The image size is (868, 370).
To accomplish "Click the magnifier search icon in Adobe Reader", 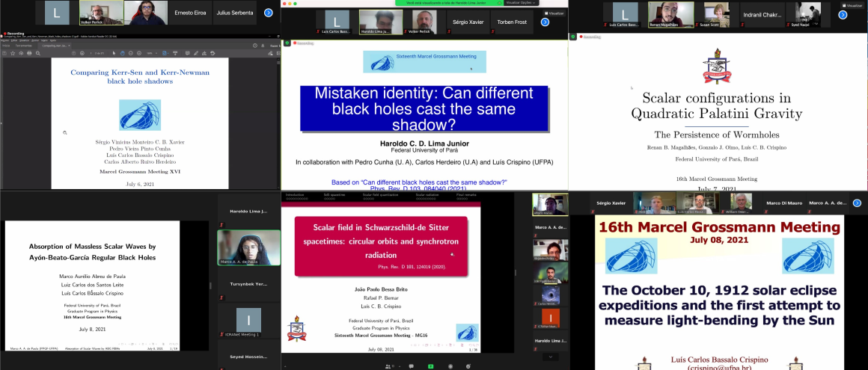I will 37,53.
